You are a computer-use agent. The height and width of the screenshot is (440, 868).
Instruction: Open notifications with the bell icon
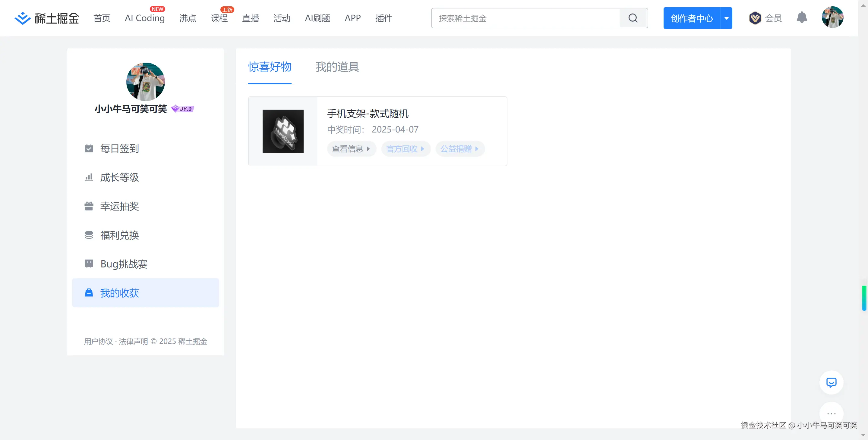[x=802, y=18]
